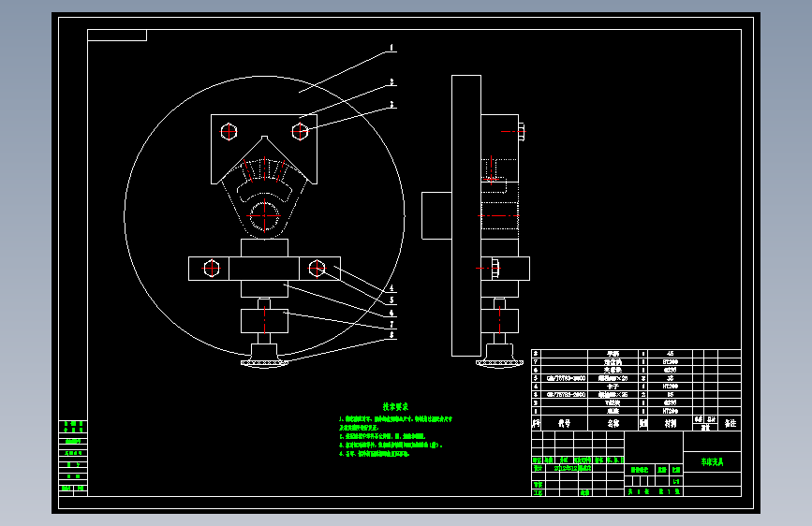Click balloon number 1 at leader end
The image size is (812, 526).
(x=391, y=48)
